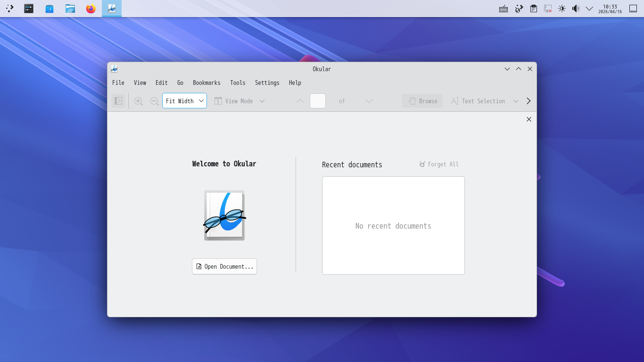This screenshot has height=362, width=644.
Task: Click the previous page up arrow
Action: tap(300, 101)
